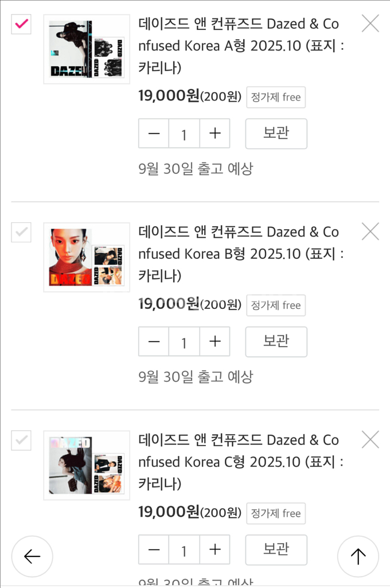Remove Dazed Korea A형 item with X
This screenshot has width=390, height=588.
coord(370,24)
